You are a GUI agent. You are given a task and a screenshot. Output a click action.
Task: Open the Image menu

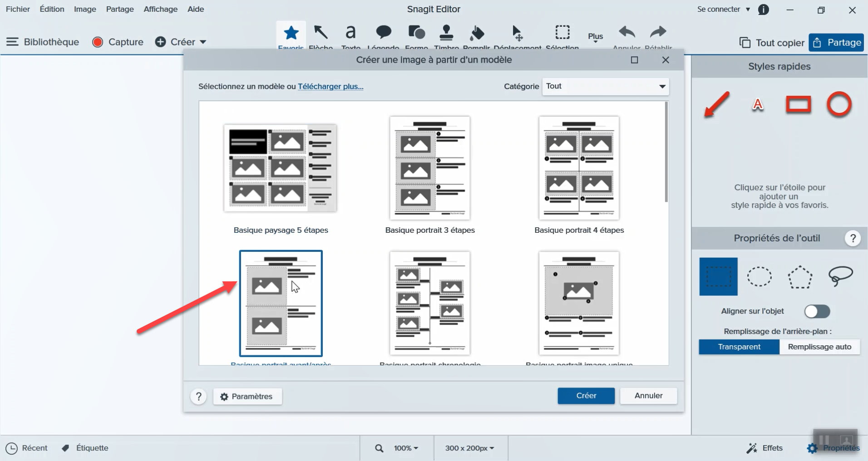click(85, 9)
